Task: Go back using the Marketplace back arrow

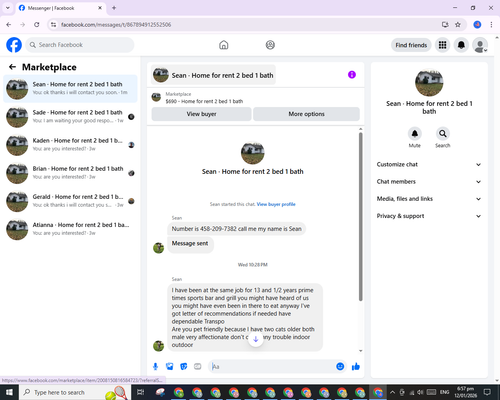Action: click(12, 67)
